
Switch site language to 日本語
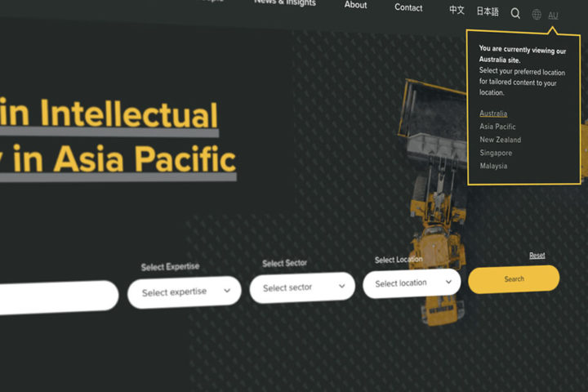(x=488, y=11)
